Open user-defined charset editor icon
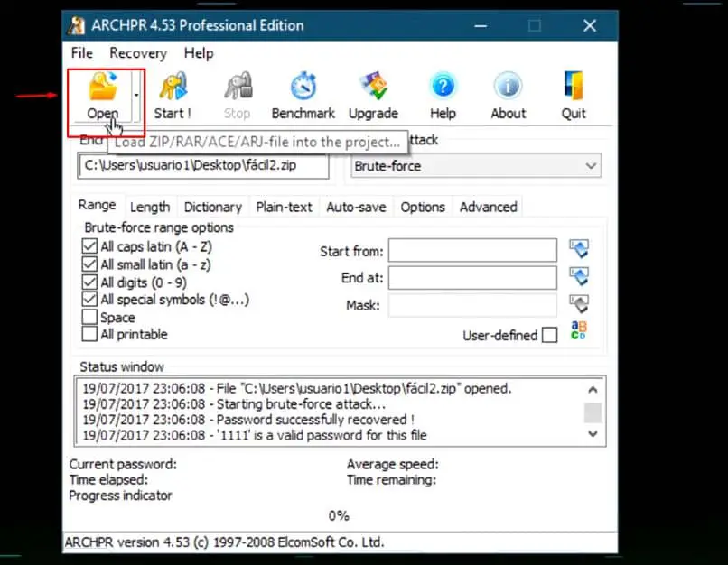 (578, 330)
